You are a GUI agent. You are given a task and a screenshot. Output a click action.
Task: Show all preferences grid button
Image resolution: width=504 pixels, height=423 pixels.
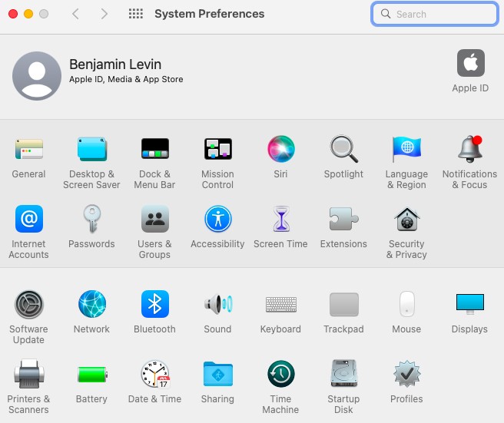[136, 14]
